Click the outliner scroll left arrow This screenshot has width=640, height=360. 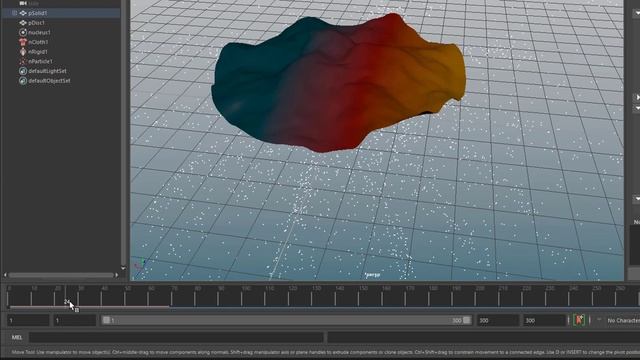(5, 275)
